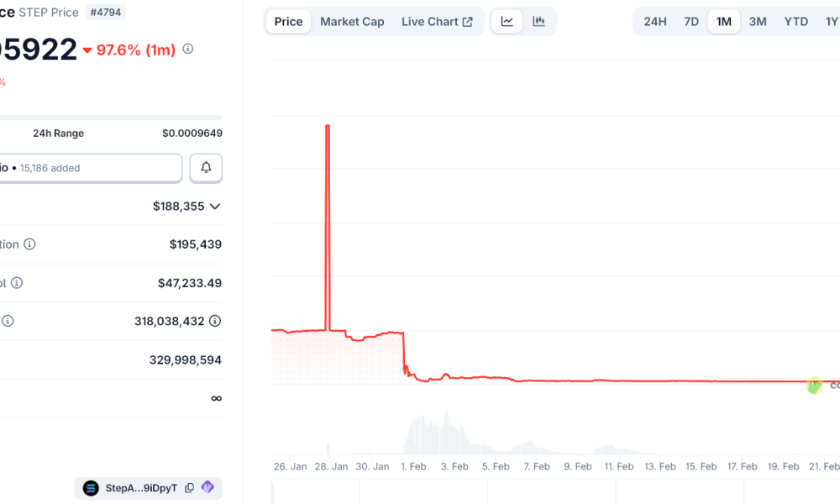Click the info icon beside 318,038,432 supply
The height and width of the screenshot is (504, 840).
[215, 321]
